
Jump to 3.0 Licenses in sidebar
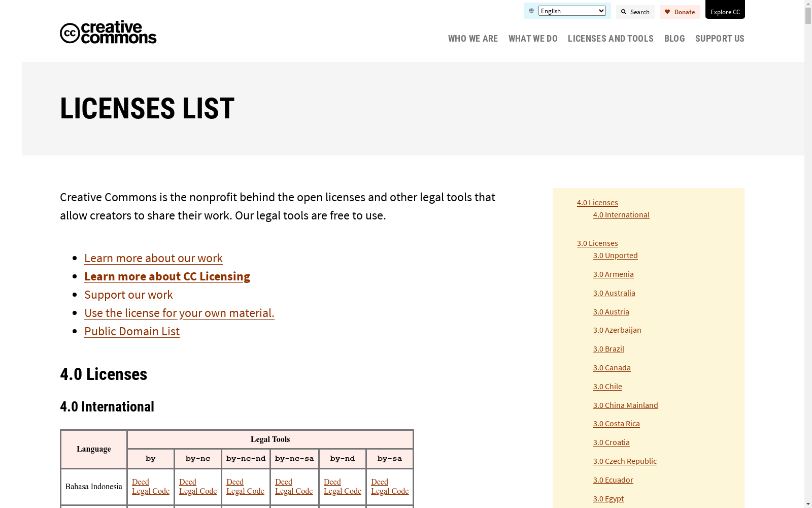tap(597, 243)
